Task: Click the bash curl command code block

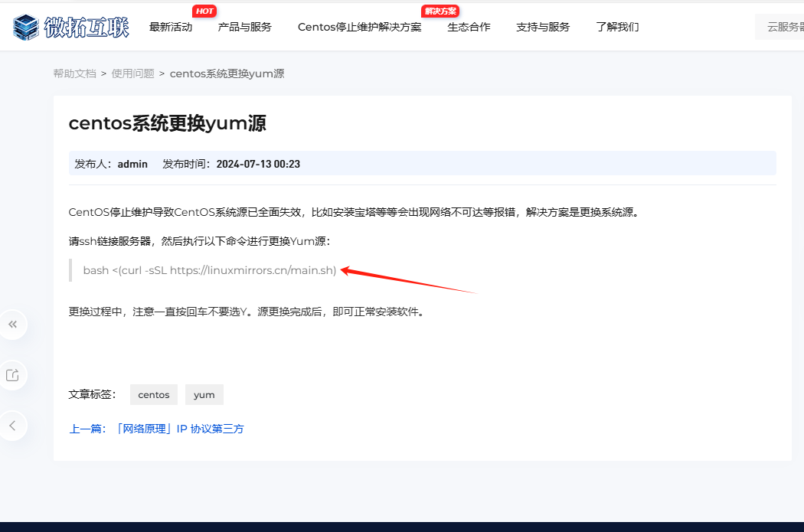Action: pyautogui.click(x=210, y=270)
